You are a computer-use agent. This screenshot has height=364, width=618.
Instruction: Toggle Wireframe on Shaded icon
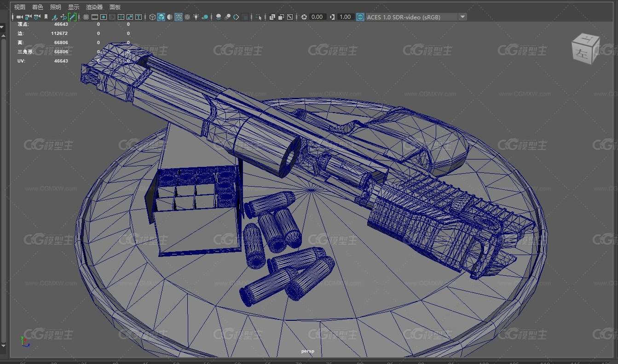click(179, 17)
